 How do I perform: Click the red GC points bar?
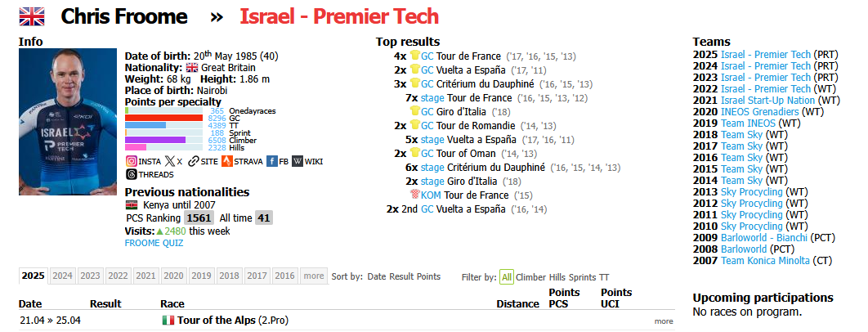[164, 118]
